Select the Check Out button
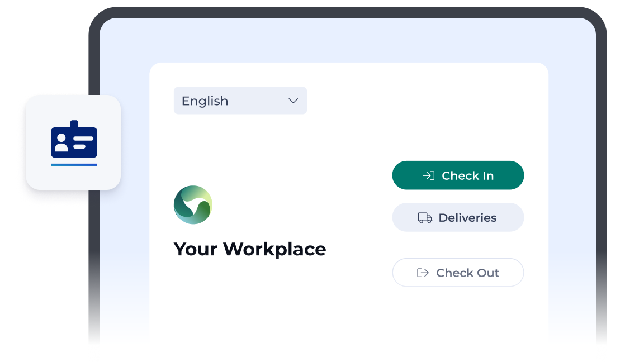Screen dimensions: 644x362 point(458,273)
